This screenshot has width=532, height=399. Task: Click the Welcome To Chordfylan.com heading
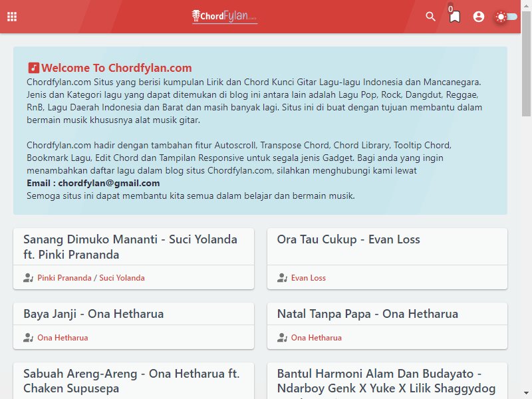click(116, 68)
